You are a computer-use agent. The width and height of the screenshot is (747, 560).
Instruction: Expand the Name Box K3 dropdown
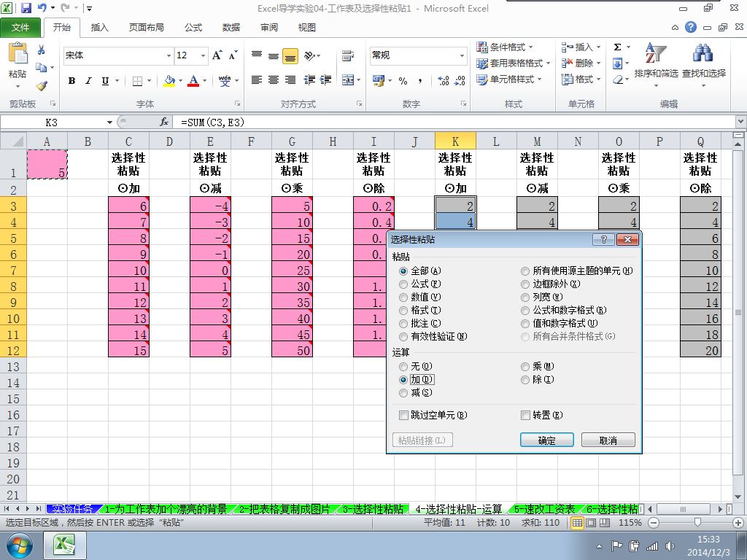click(x=109, y=122)
